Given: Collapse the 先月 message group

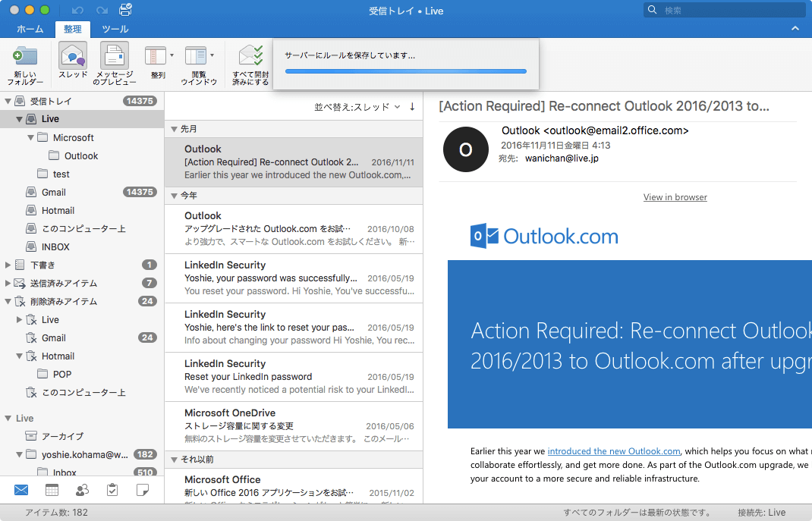Looking at the screenshot, I should [175, 129].
